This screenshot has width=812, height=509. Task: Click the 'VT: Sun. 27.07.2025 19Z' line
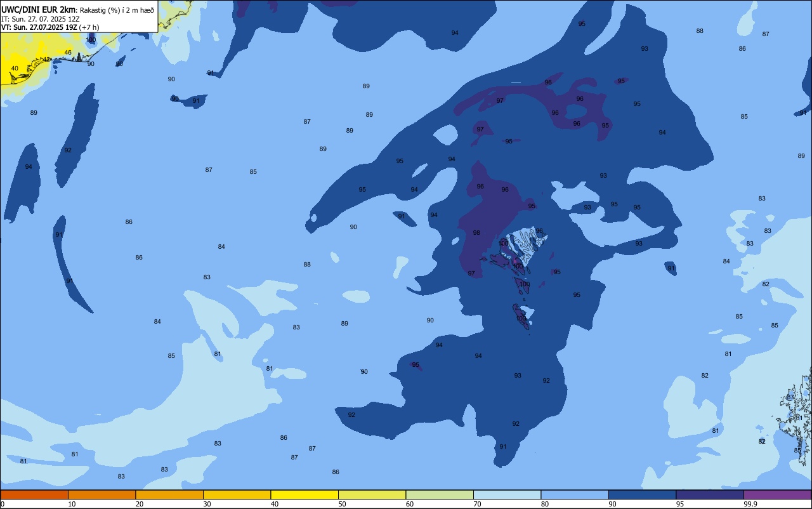point(39,27)
